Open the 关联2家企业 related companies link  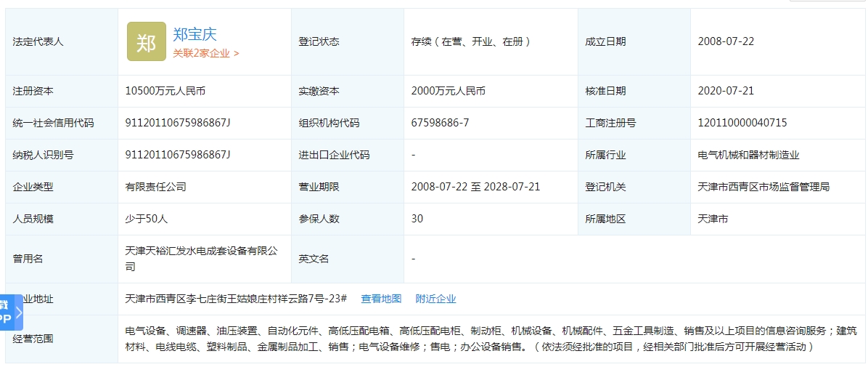tap(205, 53)
